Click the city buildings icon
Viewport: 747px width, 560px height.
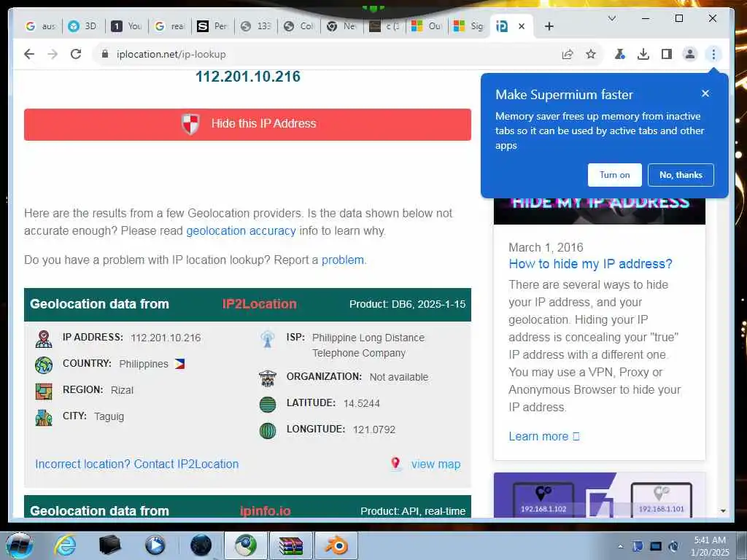(x=44, y=418)
